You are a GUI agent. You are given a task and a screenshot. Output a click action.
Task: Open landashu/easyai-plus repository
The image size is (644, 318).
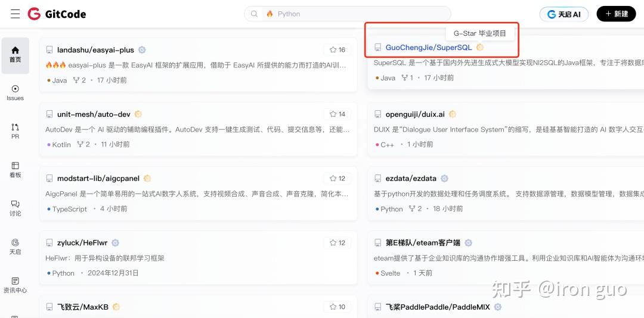[x=95, y=50]
